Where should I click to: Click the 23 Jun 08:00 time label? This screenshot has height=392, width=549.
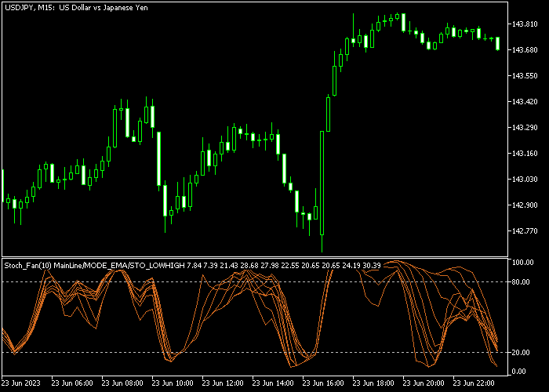(x=122, y=383)
